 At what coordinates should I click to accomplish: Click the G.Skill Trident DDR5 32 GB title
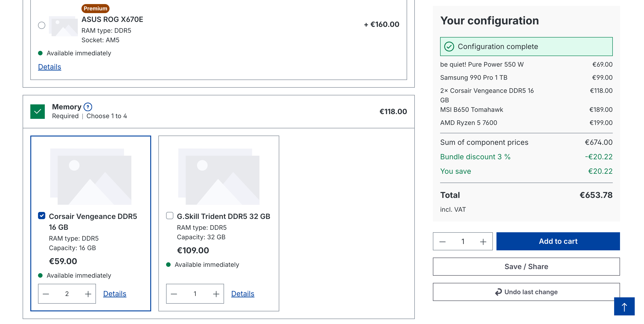(224, 216)
